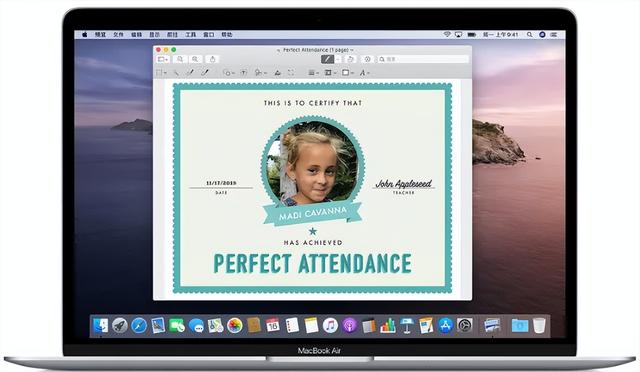640x372 pixels.
Task: Click the menu bar clock showing 9:41
Action: (500, 35)
